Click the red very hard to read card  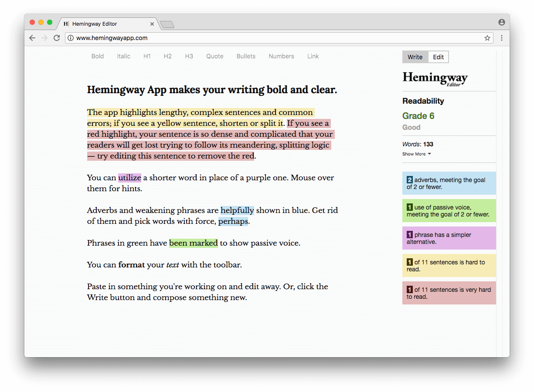pos(449,293)
